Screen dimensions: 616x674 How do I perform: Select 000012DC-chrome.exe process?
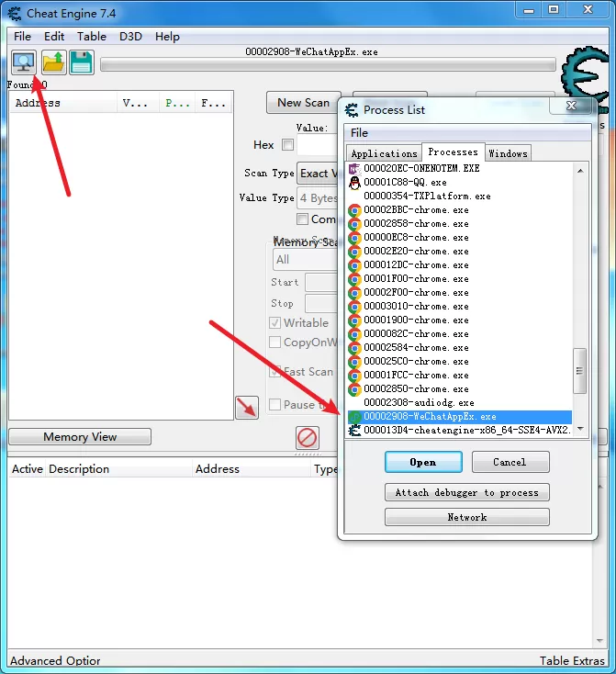click(x=460, y=264)
